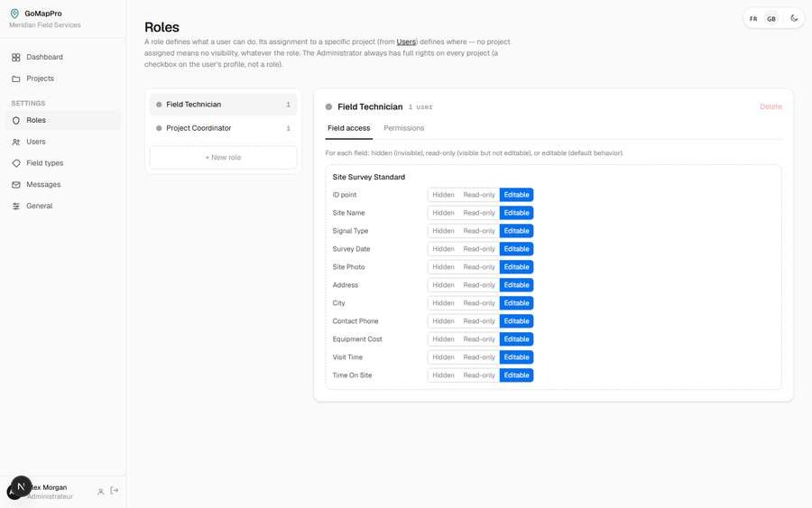Click the + New role button

223,157
